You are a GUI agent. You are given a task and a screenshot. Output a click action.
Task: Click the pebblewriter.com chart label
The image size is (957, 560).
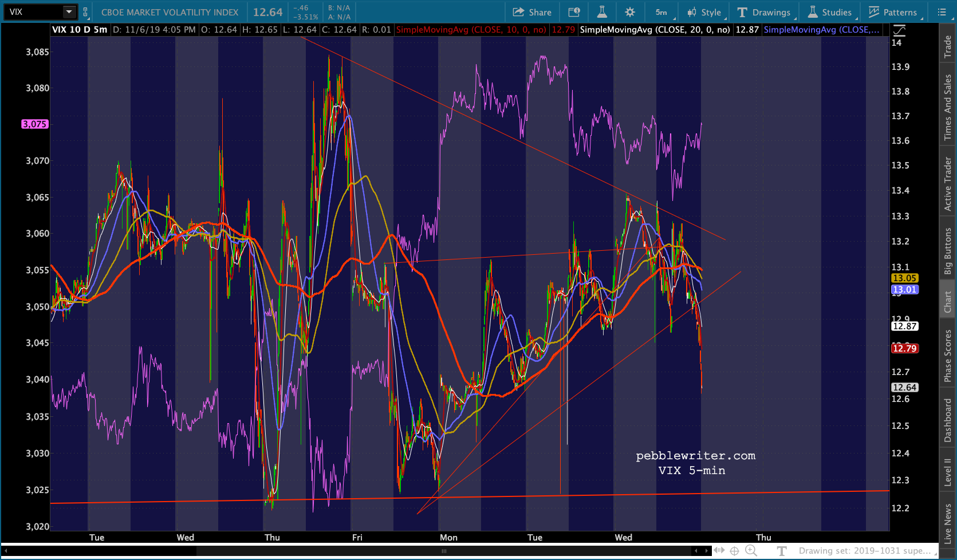pos(695,456)
